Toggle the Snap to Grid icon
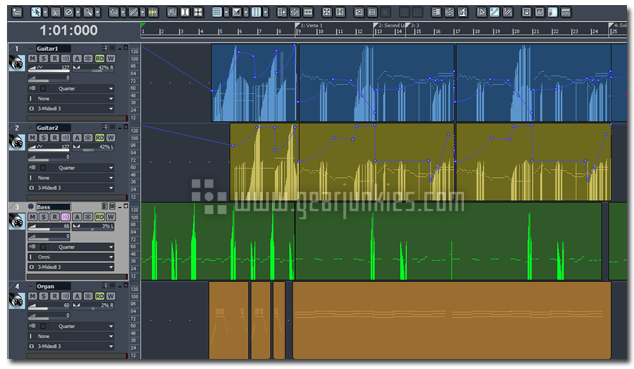The width and height of the screenshot is (634, 369). (217, 12)
